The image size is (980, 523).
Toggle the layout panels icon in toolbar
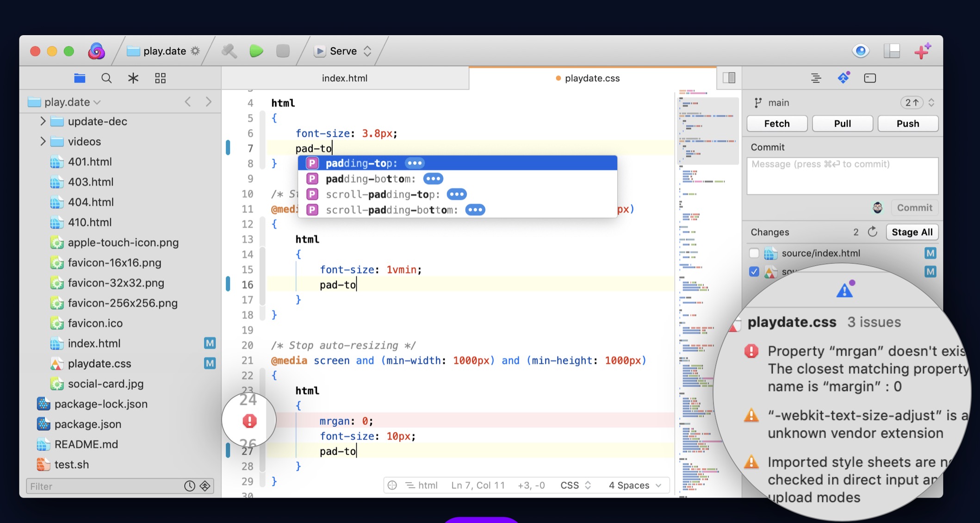[x=892, y=51]
